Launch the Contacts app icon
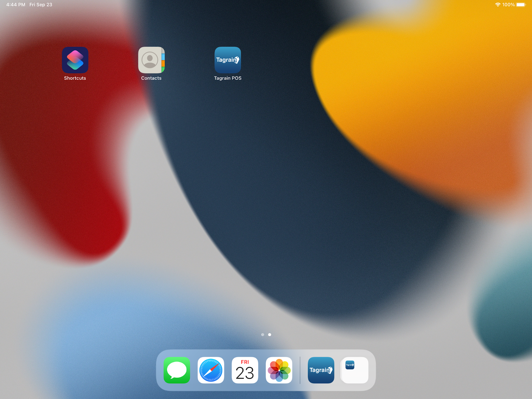This screenshot has height=399, width=532. point(151,60)
